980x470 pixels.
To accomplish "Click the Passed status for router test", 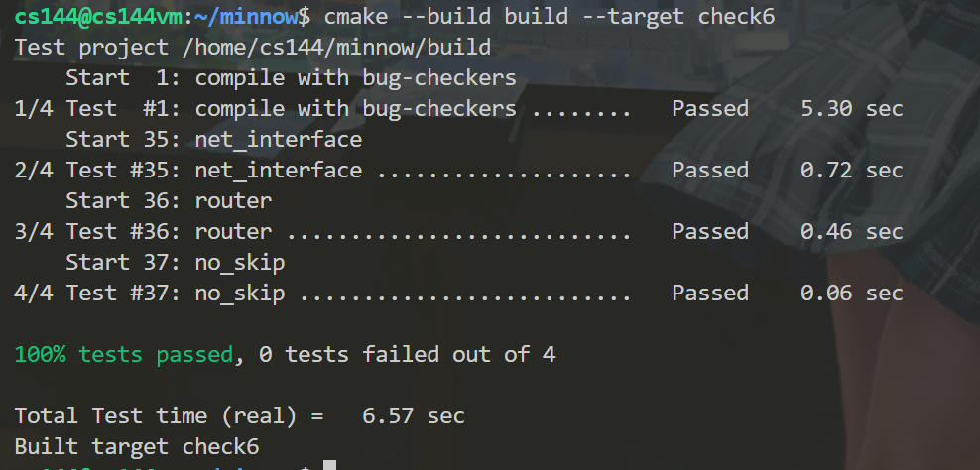I will [710, 231].
